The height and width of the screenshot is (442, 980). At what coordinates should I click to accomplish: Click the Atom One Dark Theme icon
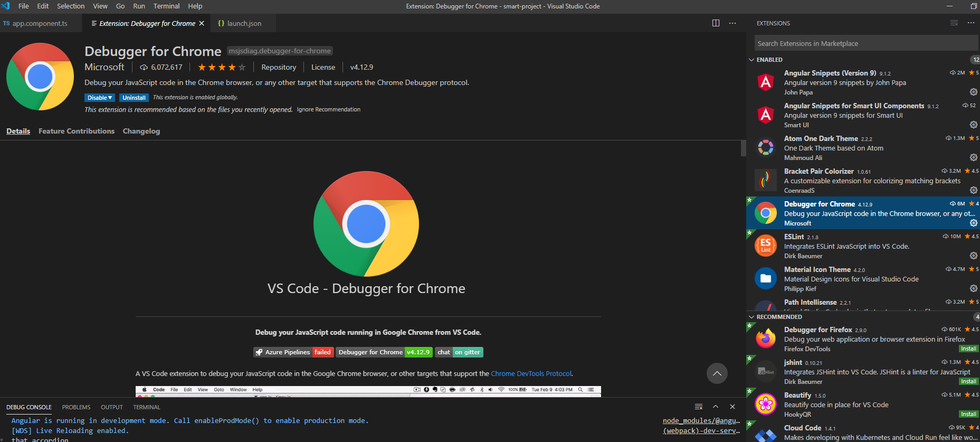click(x=766, y=147)
